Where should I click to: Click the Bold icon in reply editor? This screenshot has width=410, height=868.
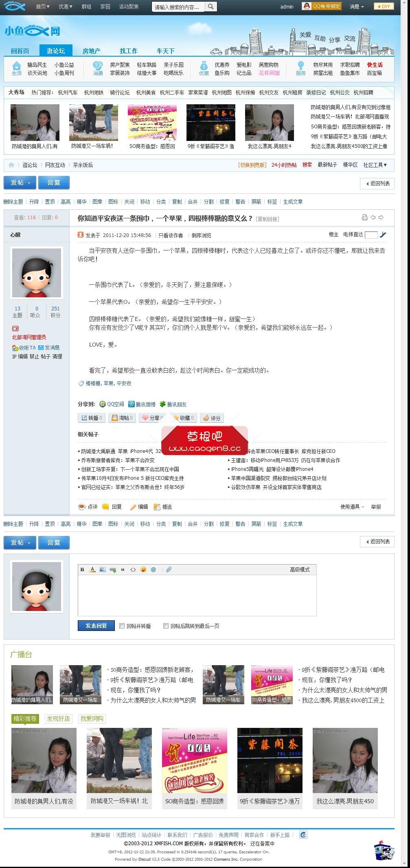pos(82,569)
